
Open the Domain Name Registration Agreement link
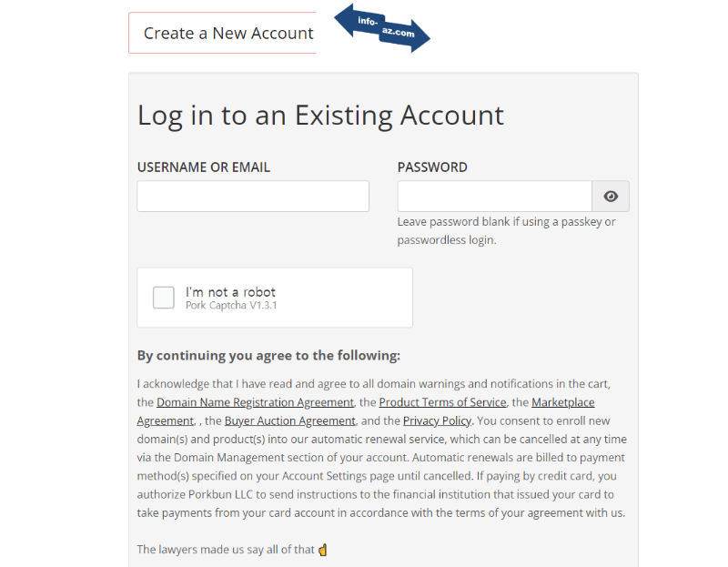coord(255,402)
